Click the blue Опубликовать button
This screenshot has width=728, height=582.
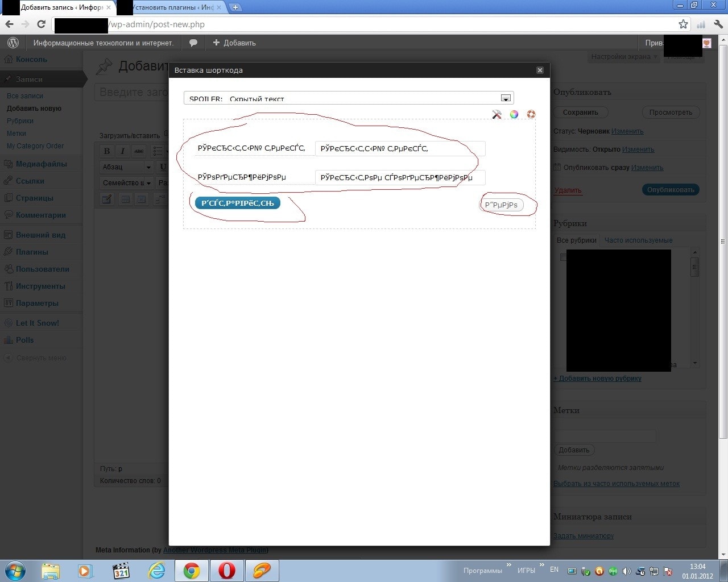(x=671, y=190)
